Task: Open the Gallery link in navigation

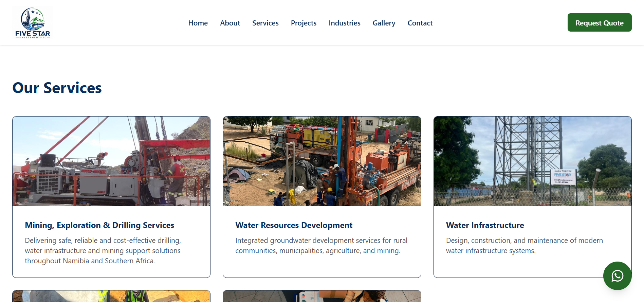Action: [x=384, y=23]
